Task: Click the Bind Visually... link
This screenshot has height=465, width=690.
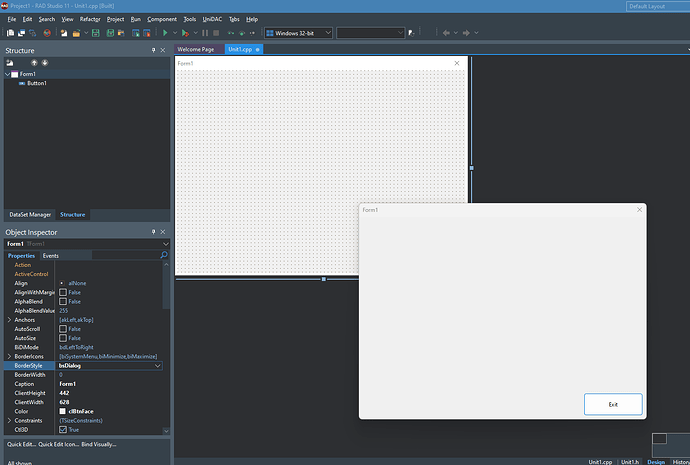Action: point(99,444)
